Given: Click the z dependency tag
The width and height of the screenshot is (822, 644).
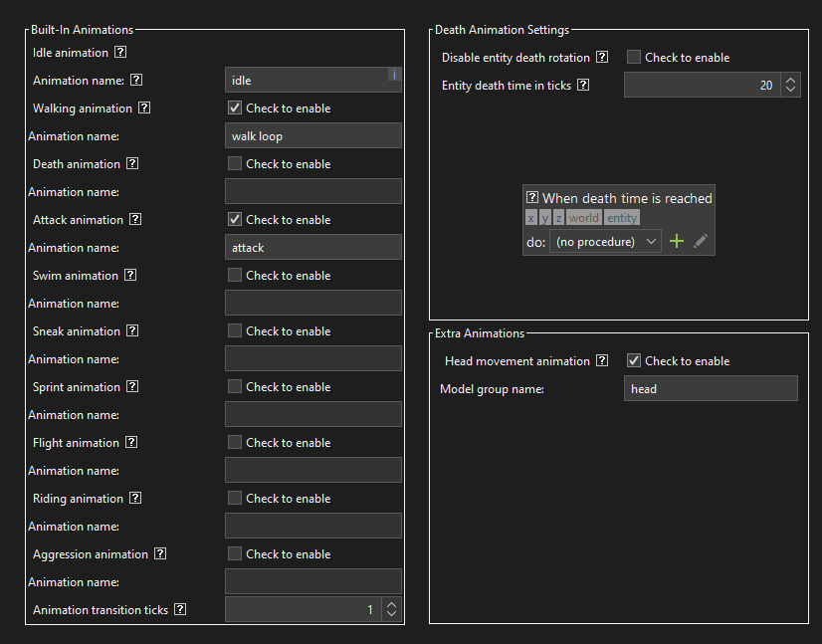Looking at the screenshot, I should [x=559, y=218].
